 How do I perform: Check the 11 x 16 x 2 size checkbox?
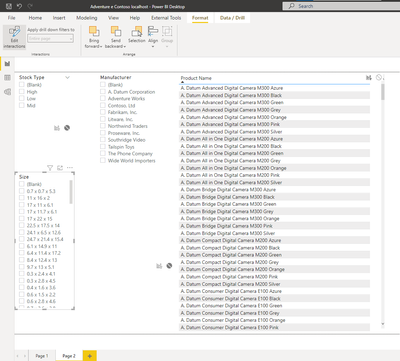(22, 198)
